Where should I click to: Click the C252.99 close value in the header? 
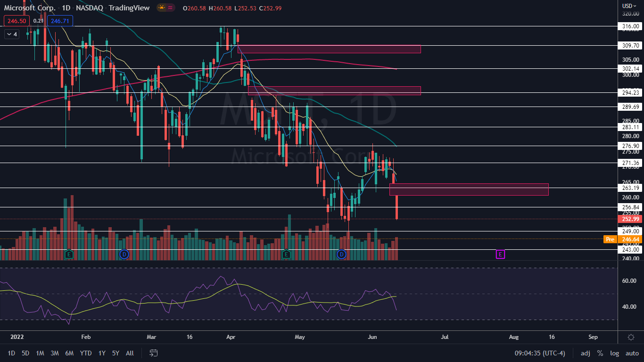click(270, 8)
